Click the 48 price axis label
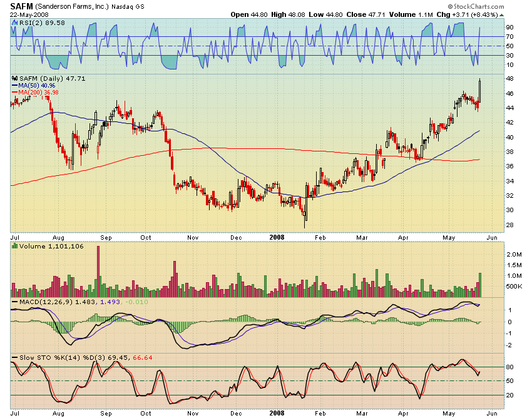The image size is (532, 418). tap(509, 79)
